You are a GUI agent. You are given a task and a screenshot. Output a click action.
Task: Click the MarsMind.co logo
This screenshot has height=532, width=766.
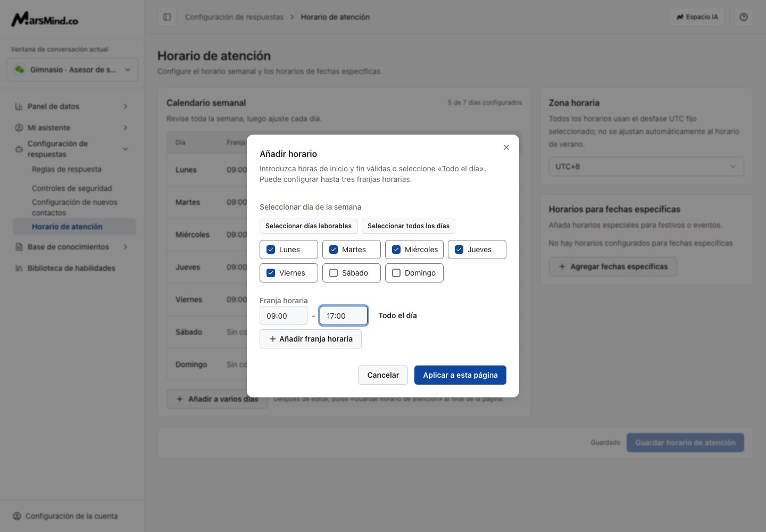click(x=45, y=20)
